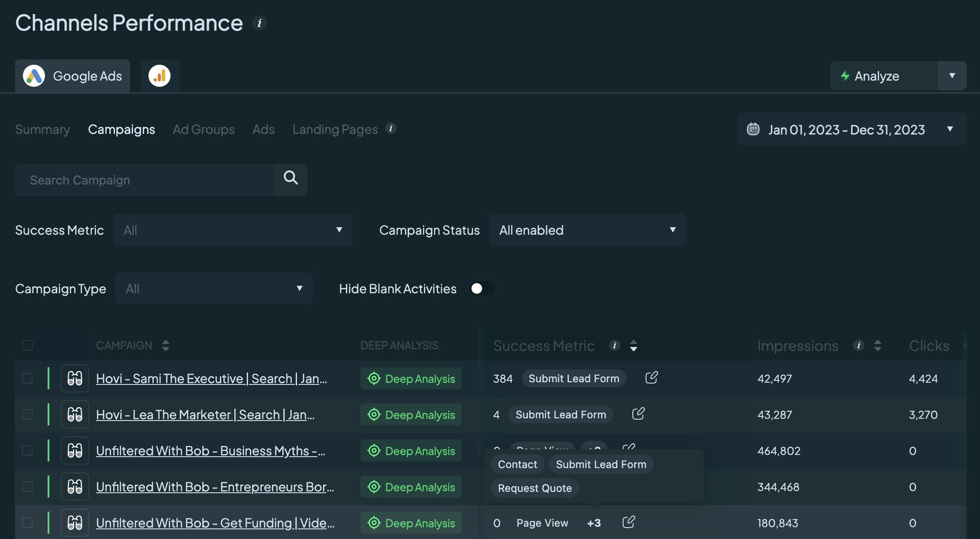The width and height of the screenshot is (980, 539).
Task: Click binoculars icon for Get Funding campaign
Action: coord(75,523)
